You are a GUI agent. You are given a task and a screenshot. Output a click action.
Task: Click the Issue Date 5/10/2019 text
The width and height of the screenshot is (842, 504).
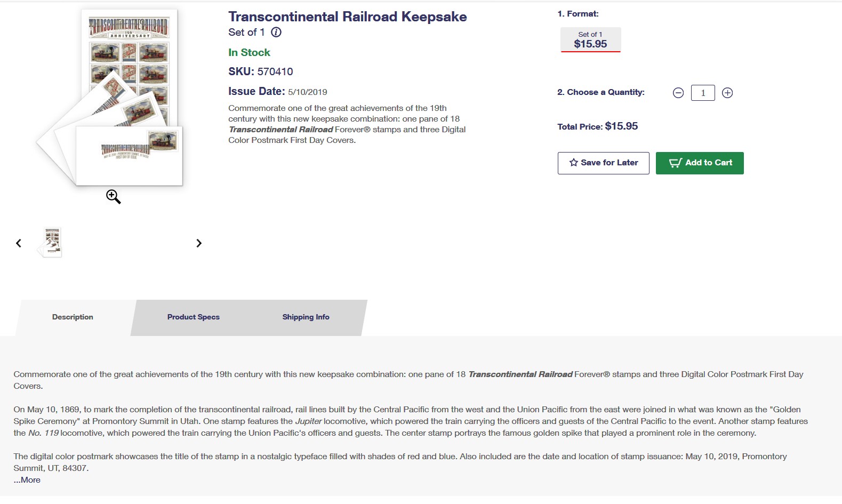pos(278,92)
